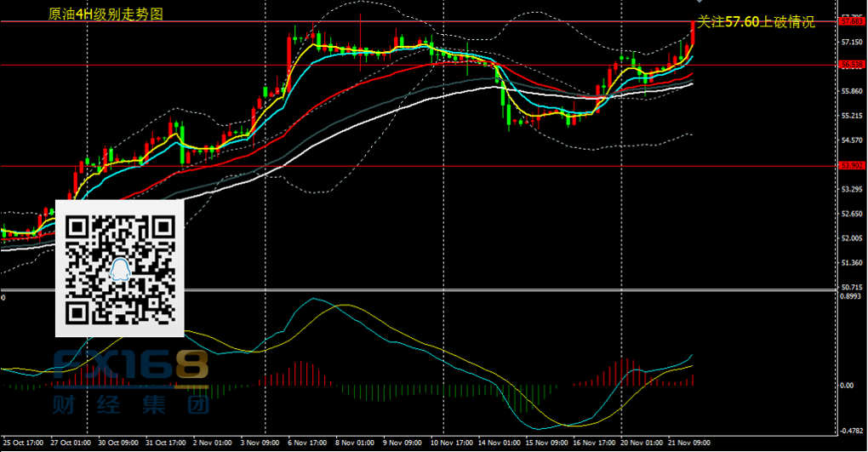
Task: Click the 55.215 price axis label
Action: (x=852, y=115)
